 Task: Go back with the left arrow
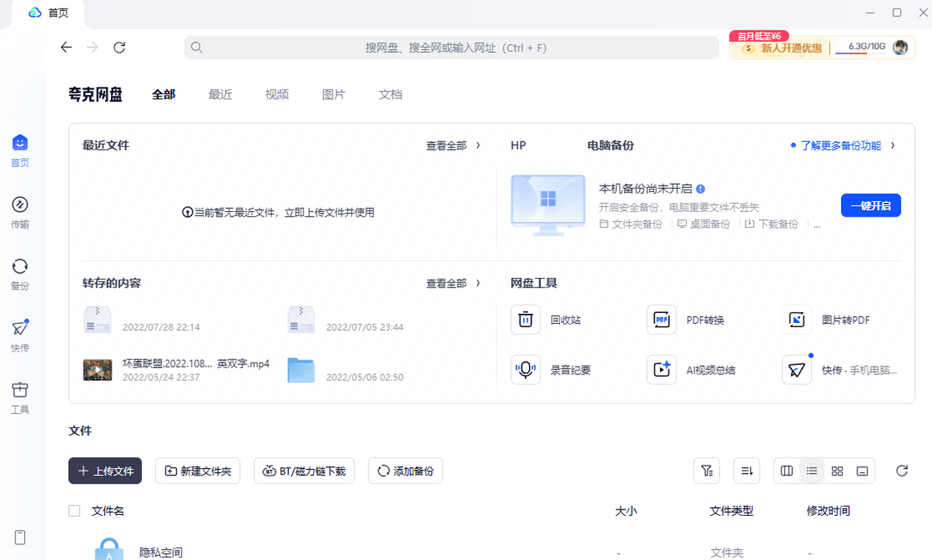click(66, 47)
